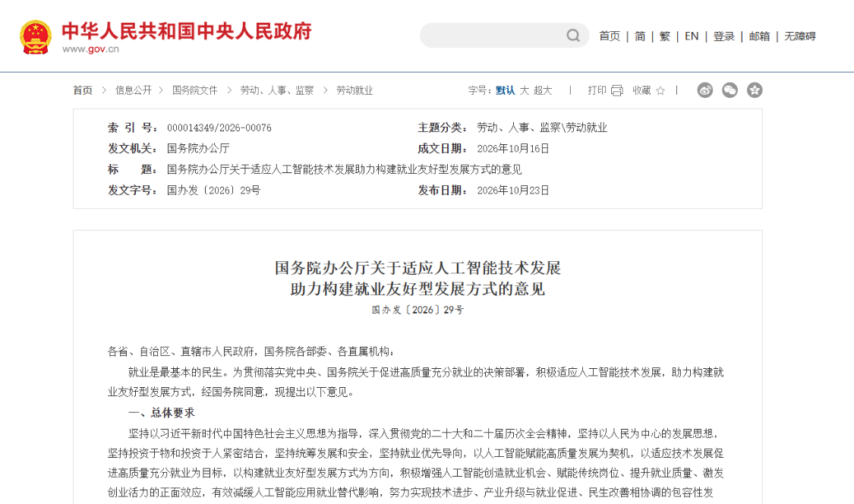
Task: Click the national emblem logo
Action: [36, 37]
